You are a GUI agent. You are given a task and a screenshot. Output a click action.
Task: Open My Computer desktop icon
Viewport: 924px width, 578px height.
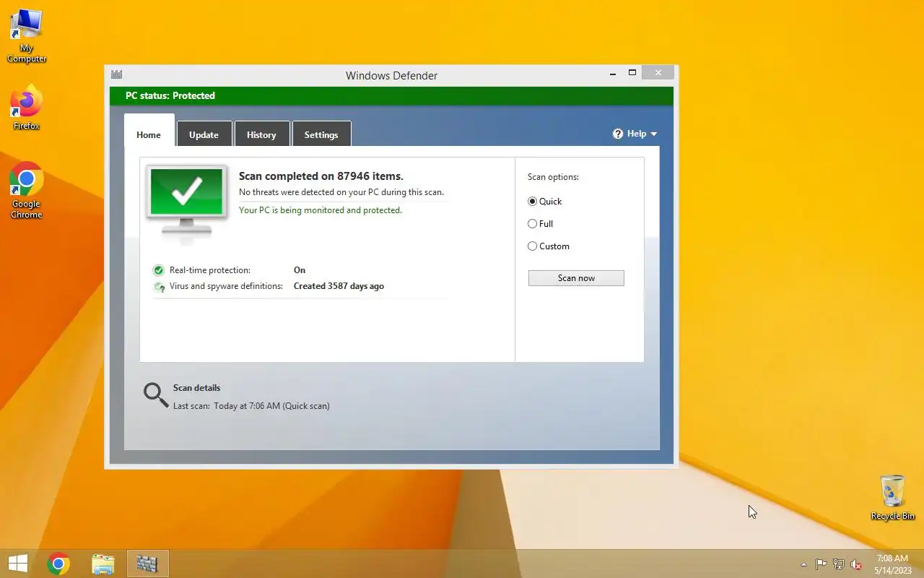point(27,36)
